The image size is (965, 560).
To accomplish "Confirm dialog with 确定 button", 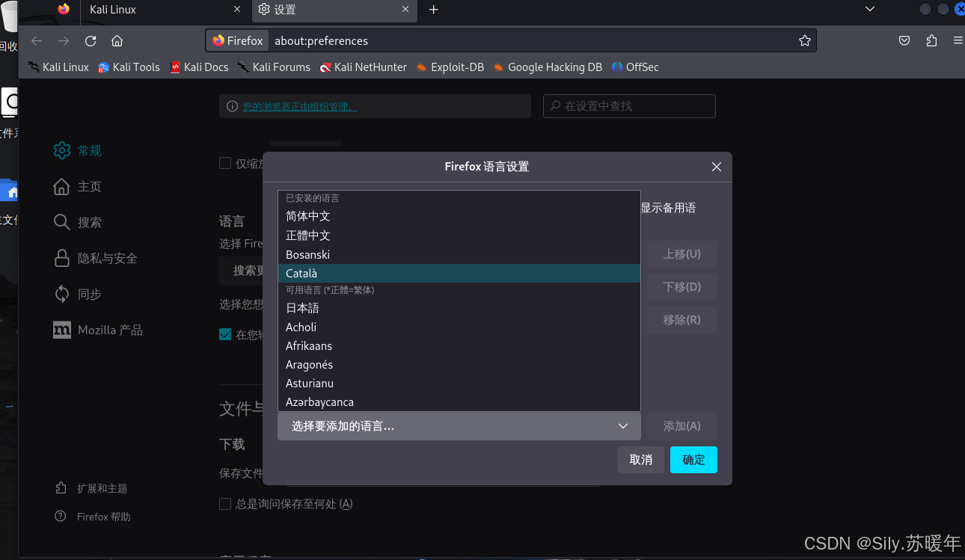I will [693, 460].
